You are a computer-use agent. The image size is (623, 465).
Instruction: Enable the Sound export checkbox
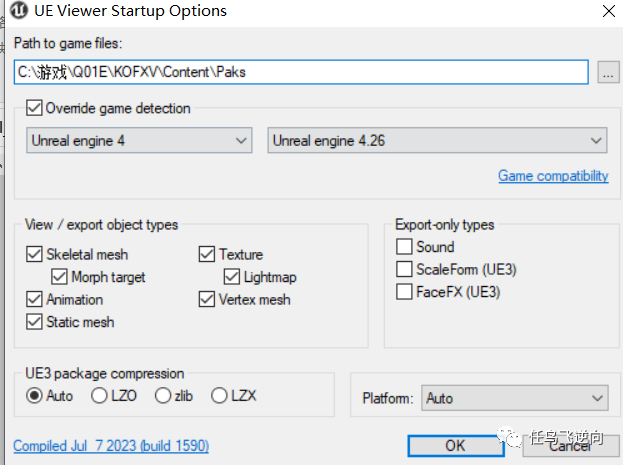pyautogui.click(x=404, y=246)
